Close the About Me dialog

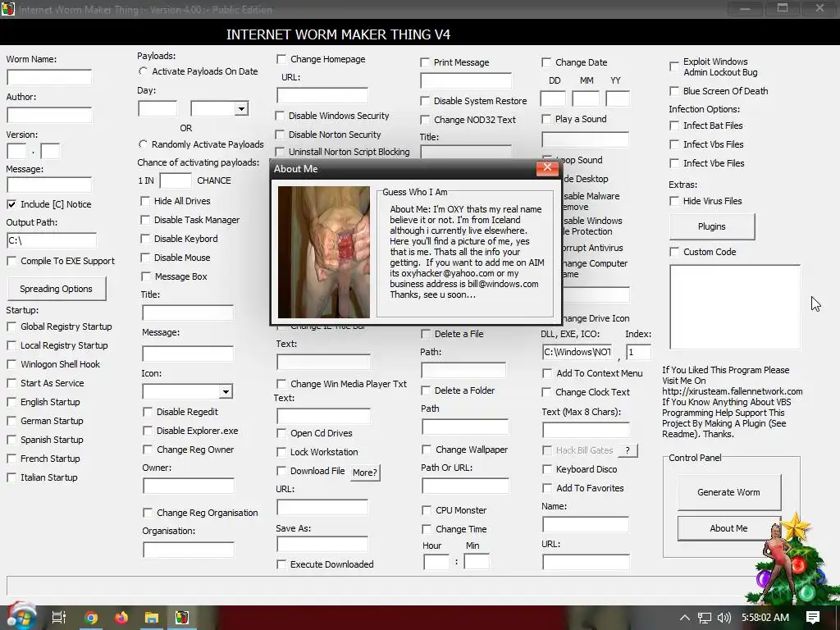click(x=547, y=167)
